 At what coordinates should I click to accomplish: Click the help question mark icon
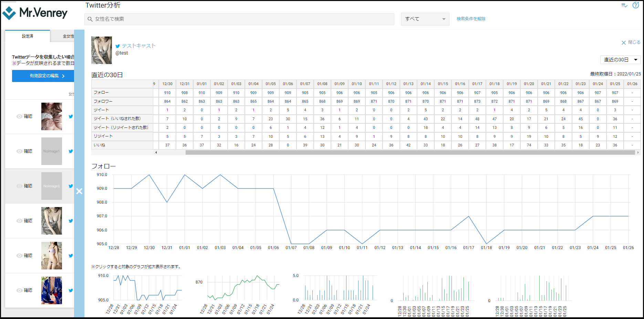pos(636,5)
